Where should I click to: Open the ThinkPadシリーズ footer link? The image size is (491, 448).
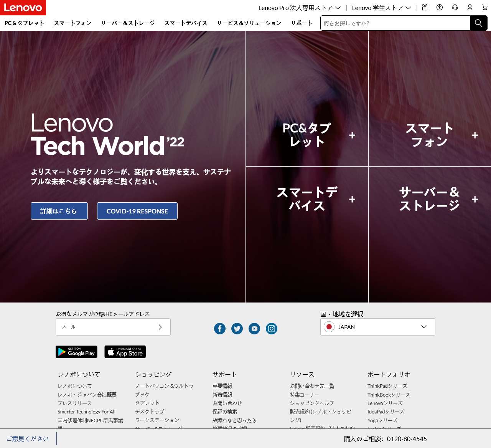(x=387, y=386)
